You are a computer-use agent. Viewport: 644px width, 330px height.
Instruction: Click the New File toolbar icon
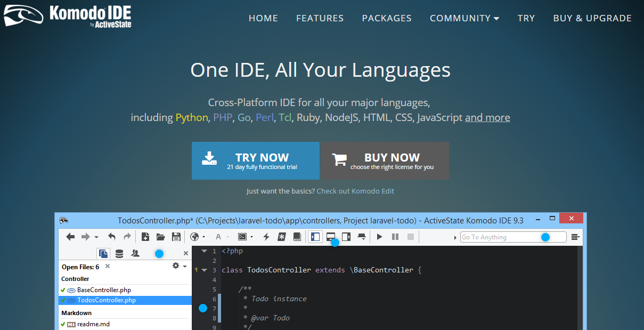(145, 237)
